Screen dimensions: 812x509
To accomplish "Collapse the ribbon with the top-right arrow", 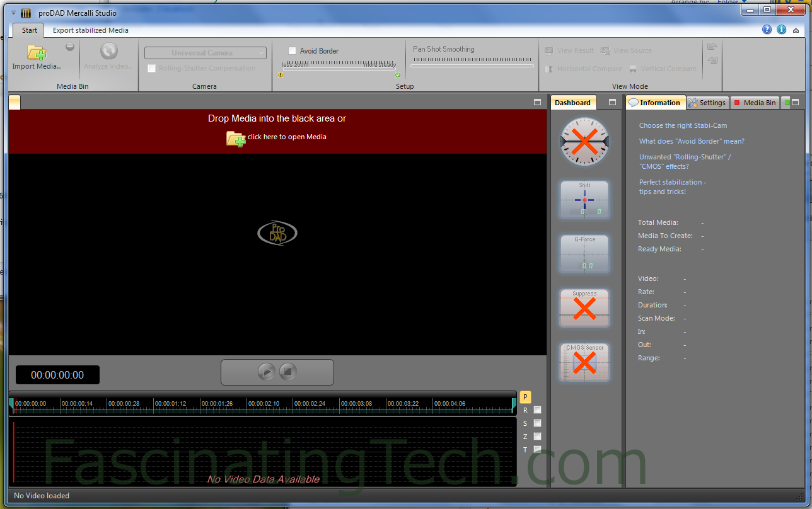I will tap(796, 30).
